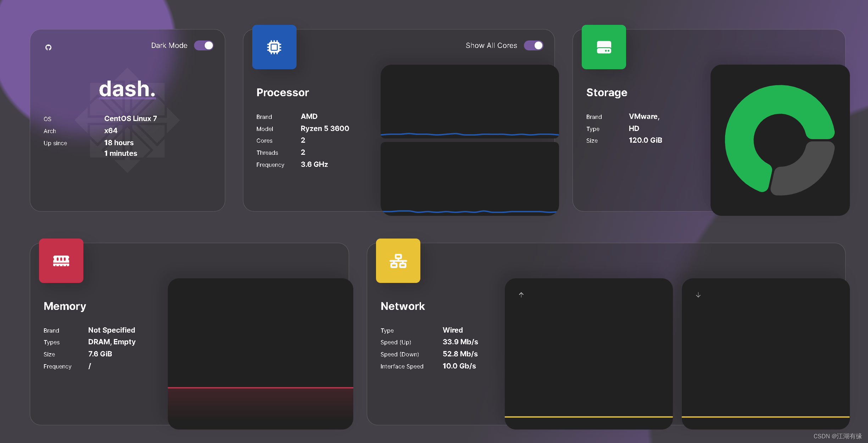Image resolution: width=868 pixels, height=443 pixels.
Task: Click the Network section heading
Action: 402,306
